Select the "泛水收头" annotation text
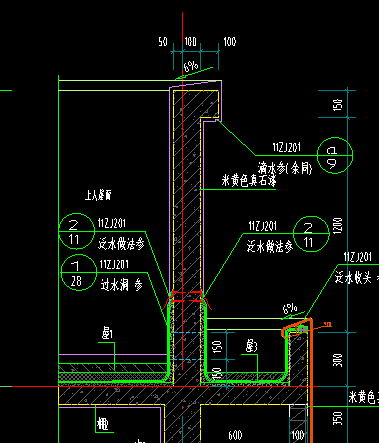The image size is (379, 443). click(353, 277)
